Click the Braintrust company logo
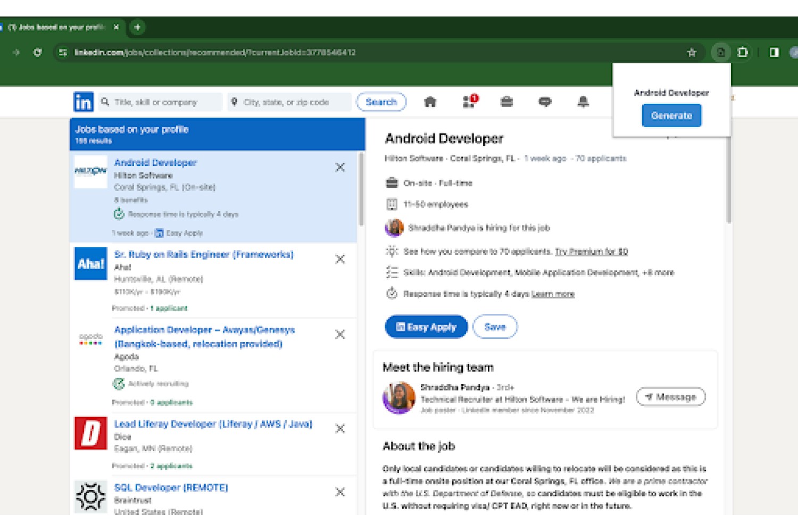The width and height of the screenshot is (798, 532). coord(90,496)
